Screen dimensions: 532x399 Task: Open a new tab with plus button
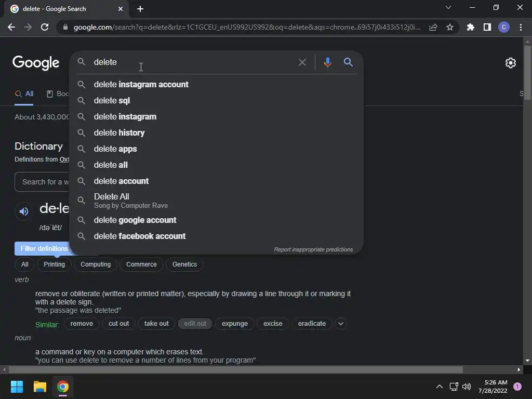tap(140, 9)
